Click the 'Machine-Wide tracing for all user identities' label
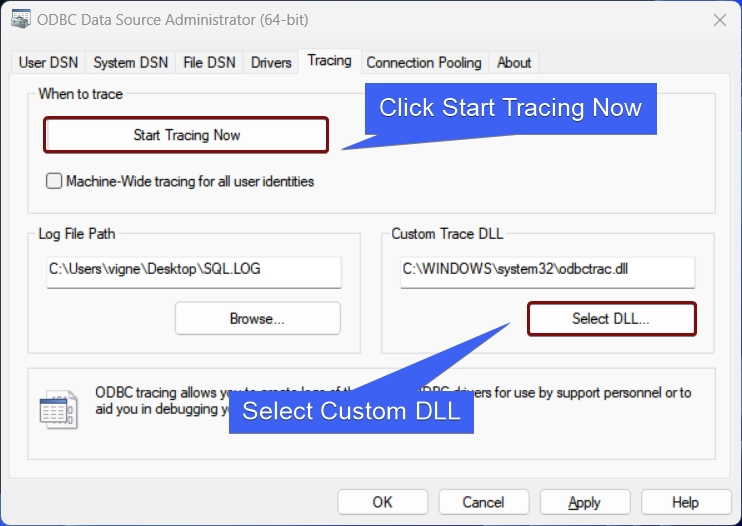 tap(190, 181)
